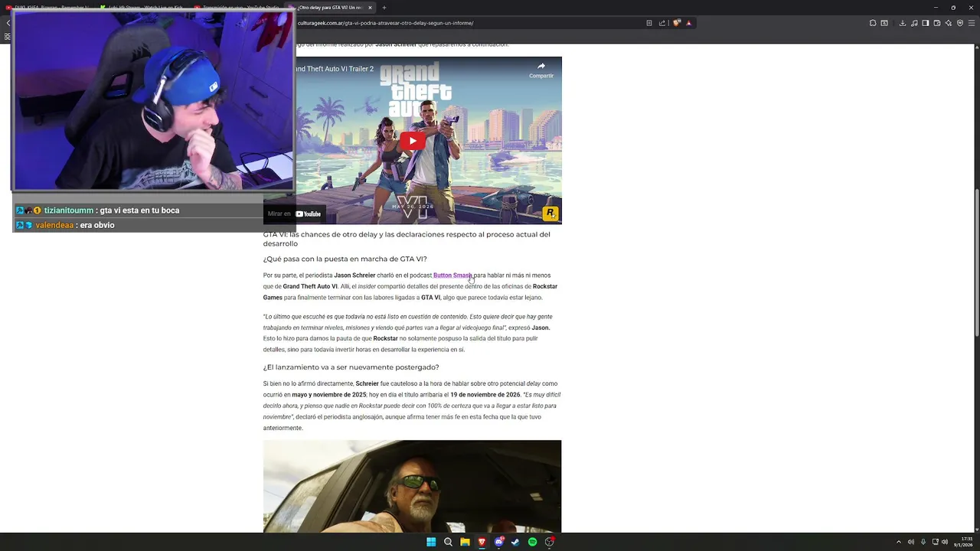Open File Explorer from the taskbar
This screenshot has width=980, height=551.
pos(465,542)
